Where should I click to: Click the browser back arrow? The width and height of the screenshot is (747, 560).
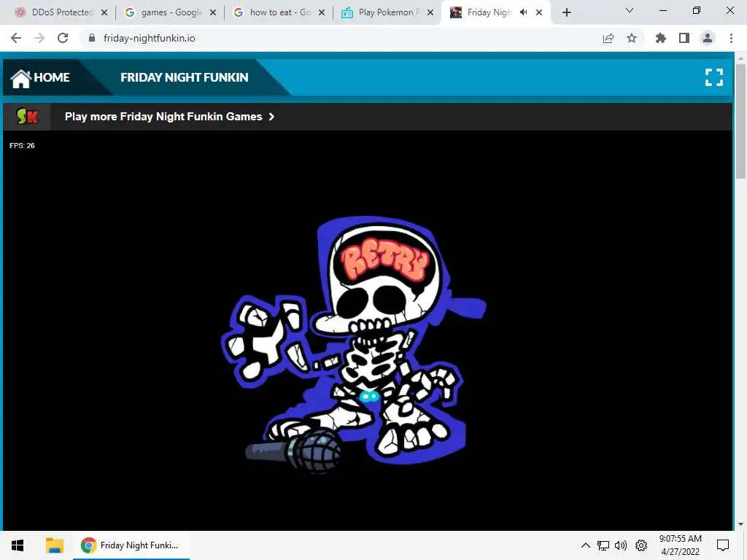pos(16,38)
